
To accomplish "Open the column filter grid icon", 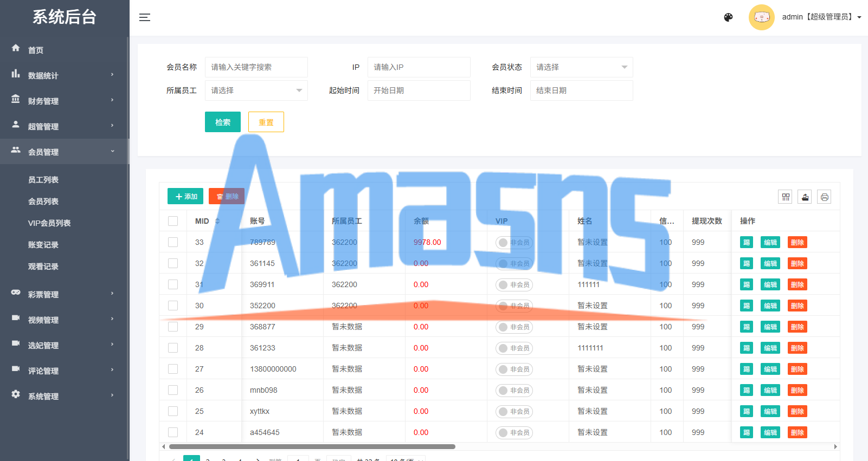I will (x=786, y=197).
